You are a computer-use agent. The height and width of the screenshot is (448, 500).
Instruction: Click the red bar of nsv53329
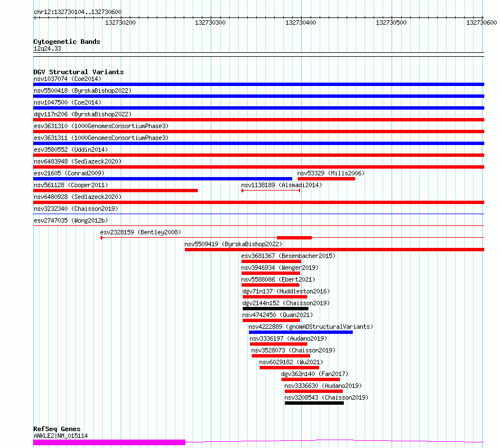click(326, 179)
